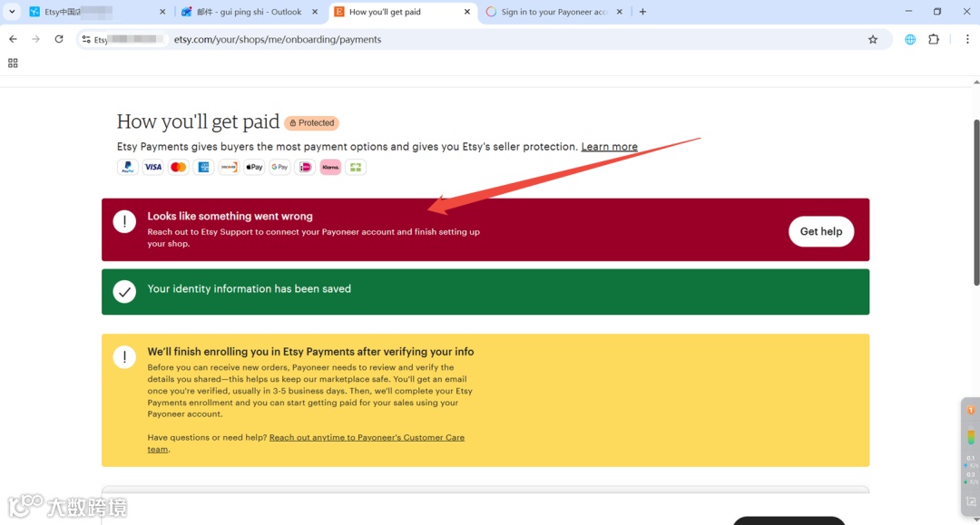Open the tab search dropdown arrow
The height and width of the screenshot is (525, 980).
point(12,12)
